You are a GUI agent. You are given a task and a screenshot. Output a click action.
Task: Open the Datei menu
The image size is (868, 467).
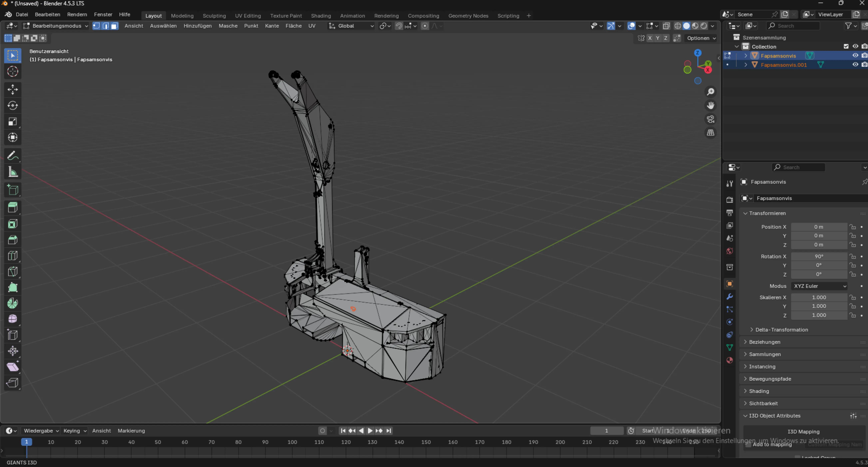pos(22,14)
